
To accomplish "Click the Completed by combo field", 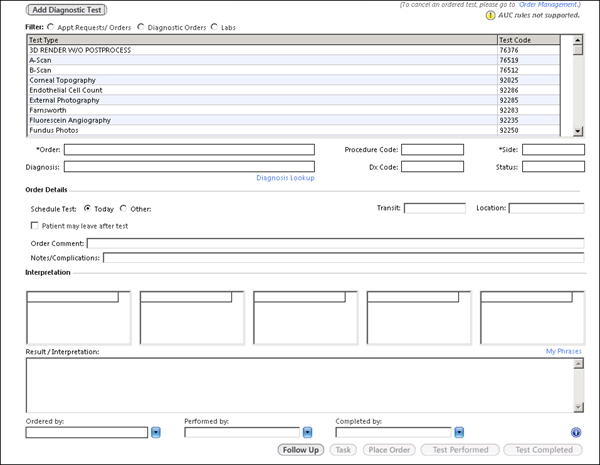I will (x=393, y=432).
